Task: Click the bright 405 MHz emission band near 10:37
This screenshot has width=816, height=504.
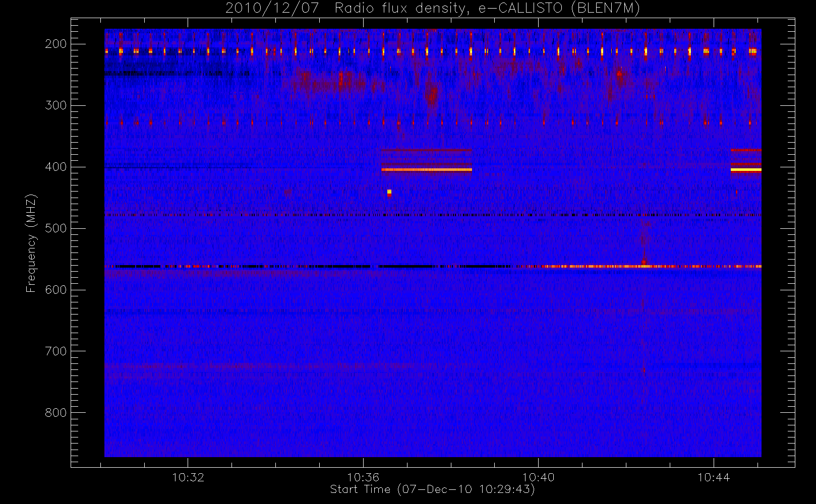Action: [x=427, y=170]
